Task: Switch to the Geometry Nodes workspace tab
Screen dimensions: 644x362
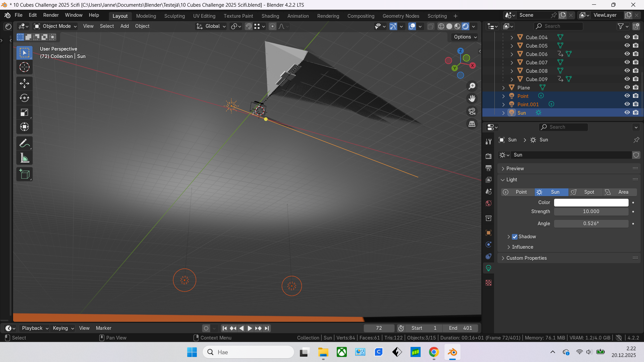Action: pos(401,16)
